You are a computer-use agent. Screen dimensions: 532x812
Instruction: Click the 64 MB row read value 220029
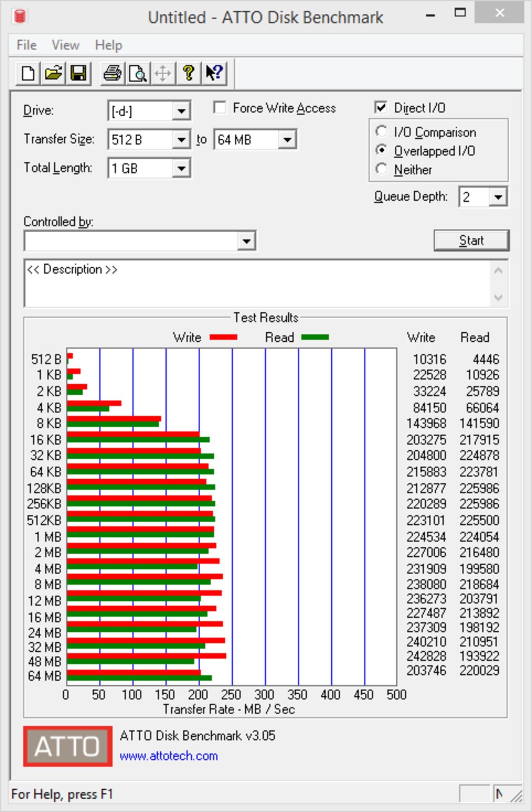click(x=479, y=670)
